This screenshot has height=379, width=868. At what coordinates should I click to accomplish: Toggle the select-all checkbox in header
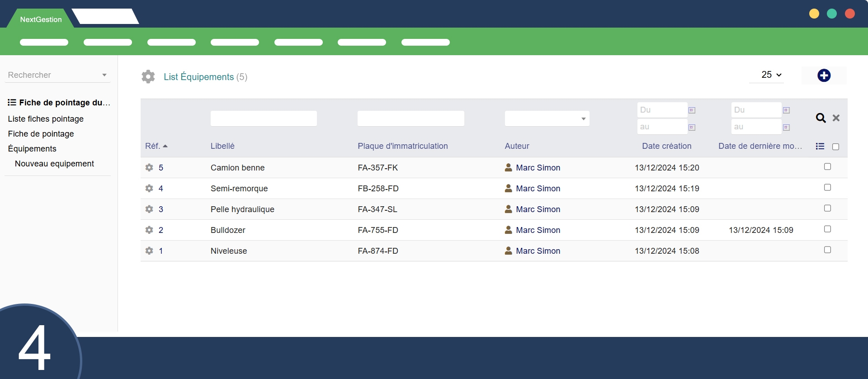tap(835, 147)
